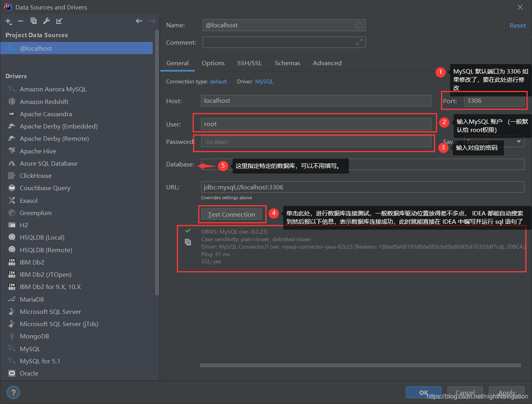
Task: Select Apache Derby (Remote) driver
Action: point(54,138)
